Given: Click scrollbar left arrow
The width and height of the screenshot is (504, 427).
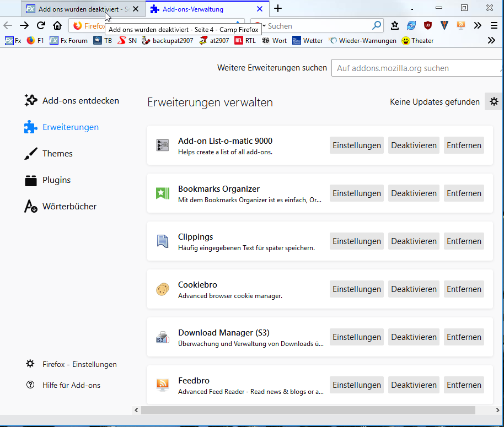Looking at the screenshot, I should point(136,410).
